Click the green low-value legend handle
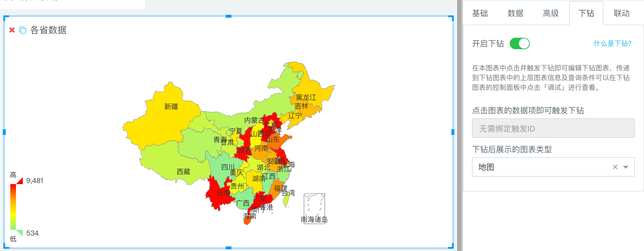644x251 pixels. (x=20, y=233)
